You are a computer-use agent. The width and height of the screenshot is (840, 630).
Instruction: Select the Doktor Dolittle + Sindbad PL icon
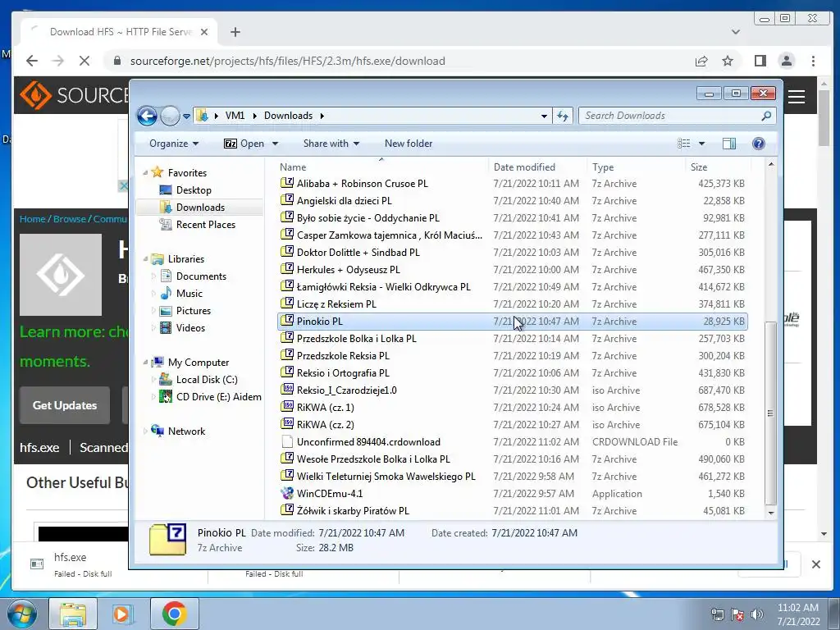[287, 253]
